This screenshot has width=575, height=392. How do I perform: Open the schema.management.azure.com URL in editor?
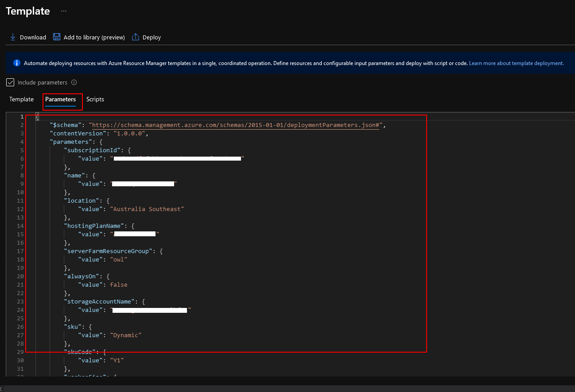[236, 125]
